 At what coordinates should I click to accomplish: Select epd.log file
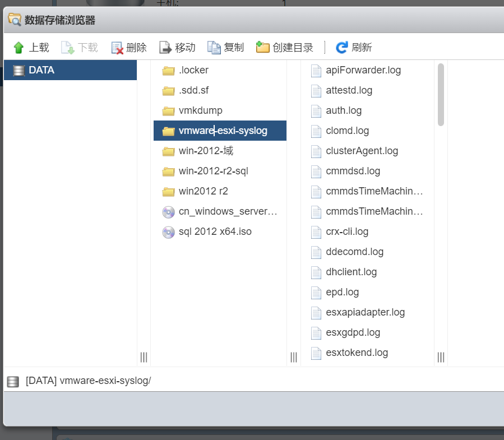[x=368, y=292]
